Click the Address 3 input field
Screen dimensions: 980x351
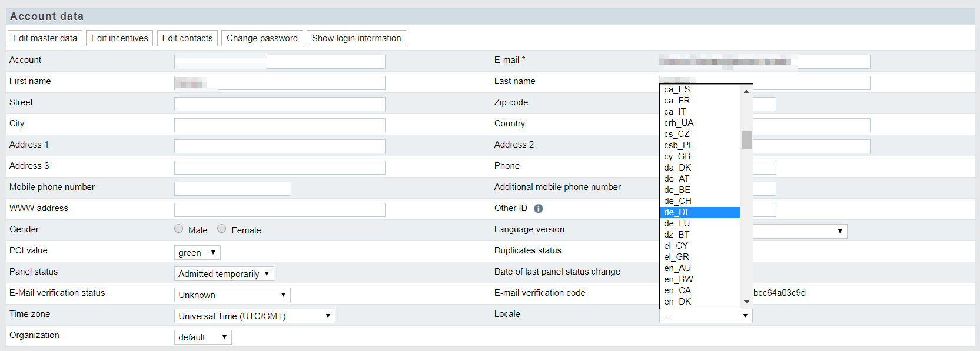click(280, 168)
